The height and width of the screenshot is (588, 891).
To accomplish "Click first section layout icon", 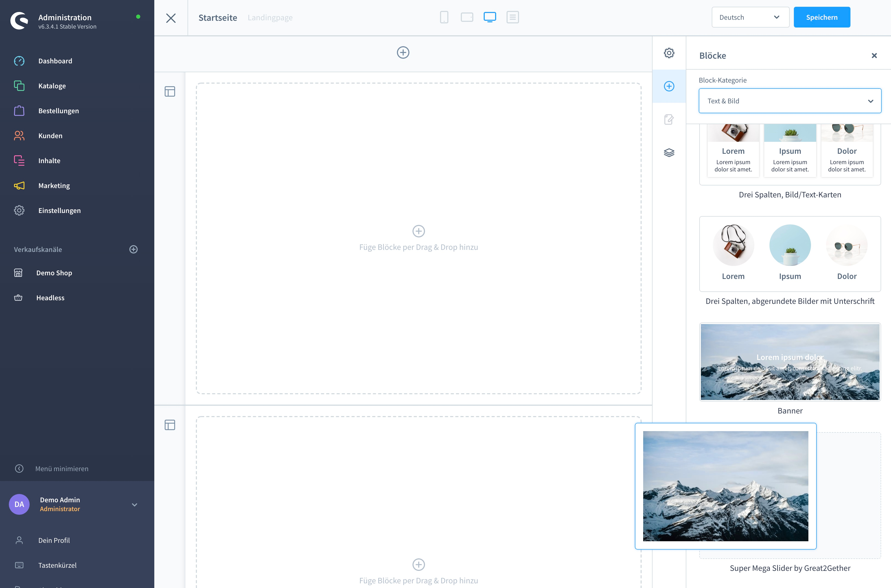I will point(170,91).
